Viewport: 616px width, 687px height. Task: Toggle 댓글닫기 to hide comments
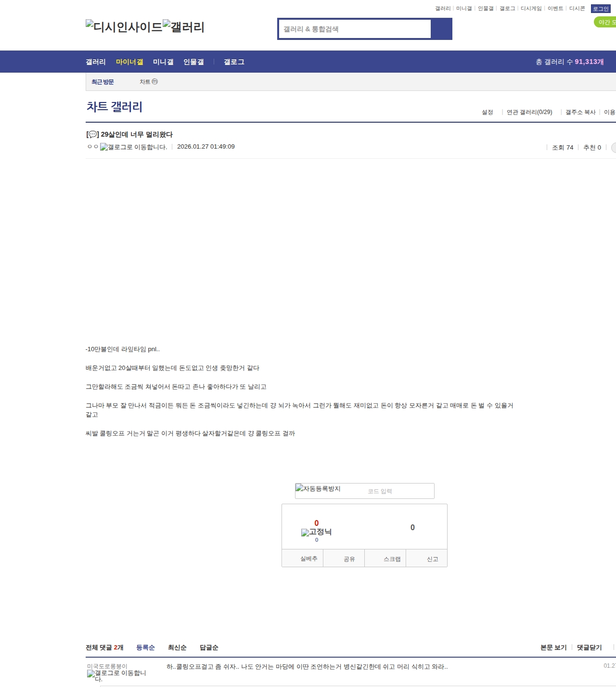[589, 648]
